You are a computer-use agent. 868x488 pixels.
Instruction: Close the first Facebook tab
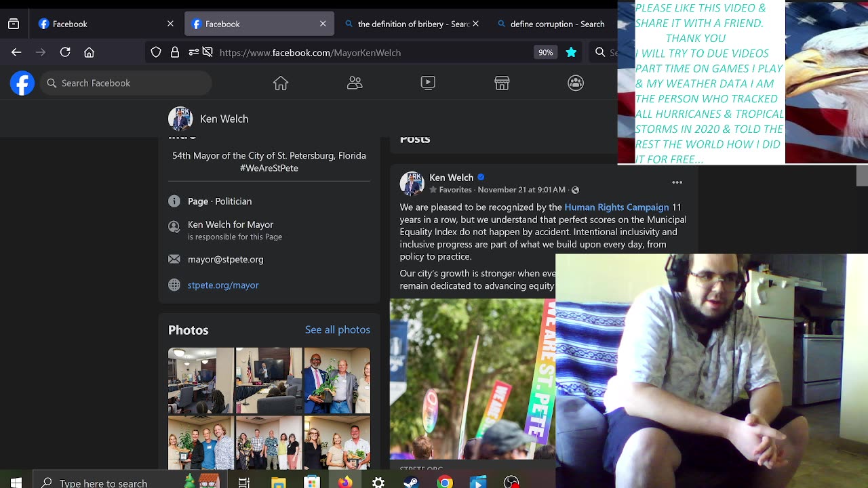[x=170, y=24]
